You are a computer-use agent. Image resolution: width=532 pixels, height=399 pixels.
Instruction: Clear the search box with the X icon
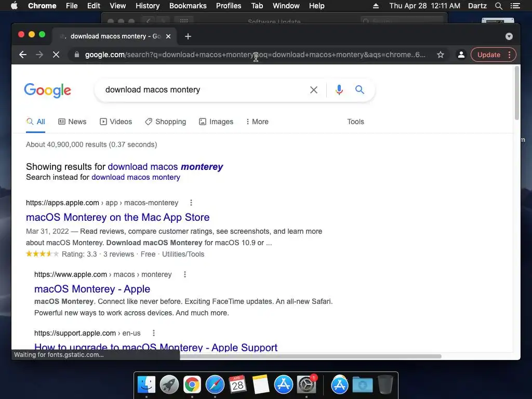click(x=314, y=90)
